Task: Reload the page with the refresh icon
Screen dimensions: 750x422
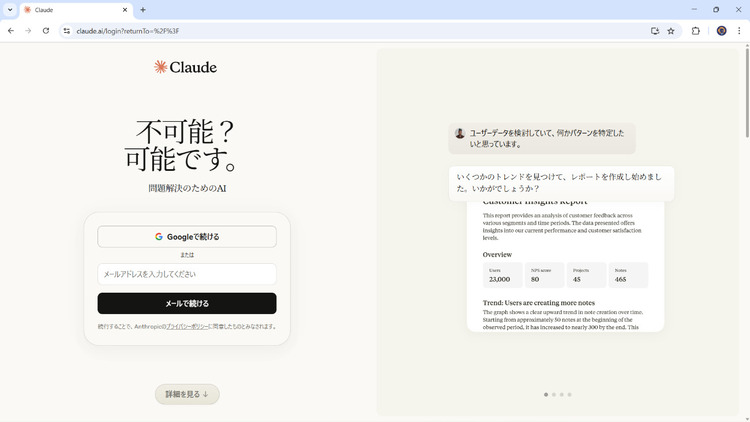Action: tap(46, 31)
